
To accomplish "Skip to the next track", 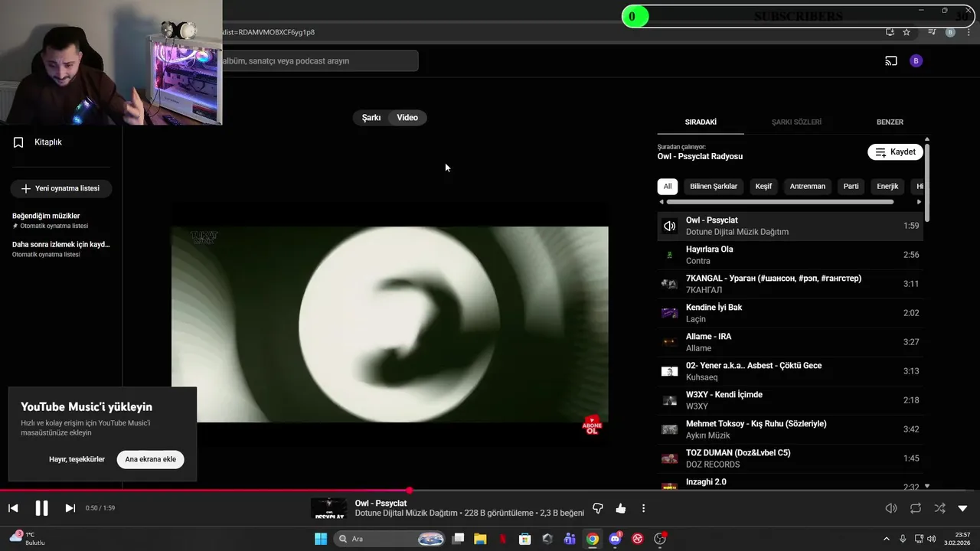I will (x=70, y=508).
